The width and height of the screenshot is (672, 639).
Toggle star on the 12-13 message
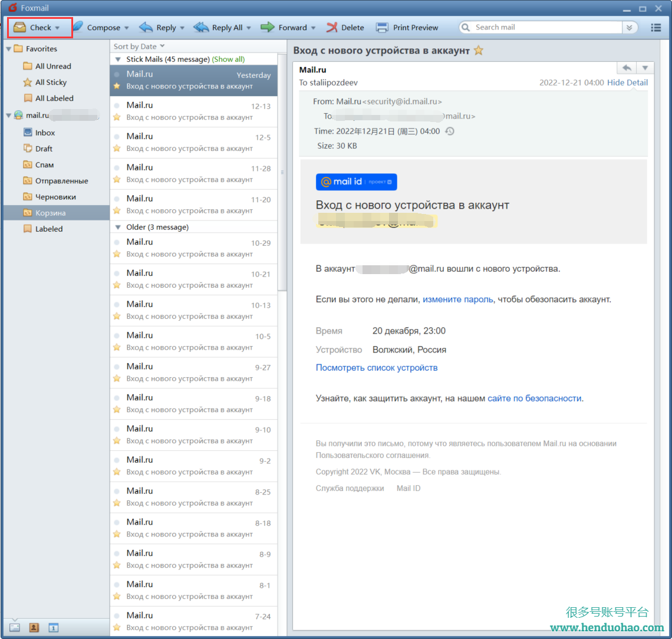tap(117, 117)
